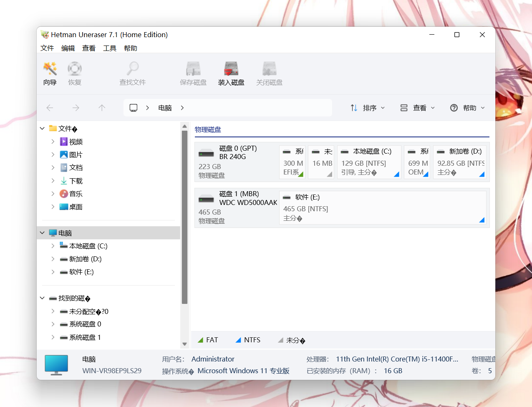Expand the 本地磁盘 (C:) tree node
The height and width of the screenshot is (407, 532).
[53, 246]
